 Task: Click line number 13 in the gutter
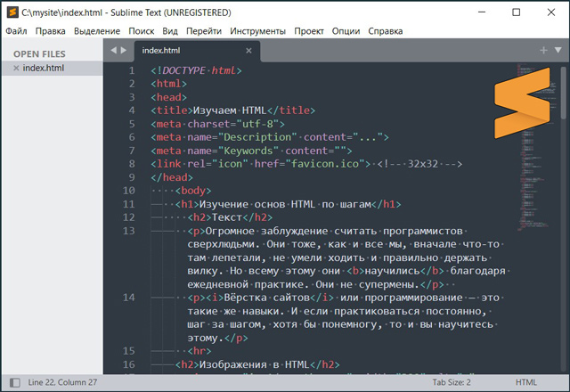point(128,231)
